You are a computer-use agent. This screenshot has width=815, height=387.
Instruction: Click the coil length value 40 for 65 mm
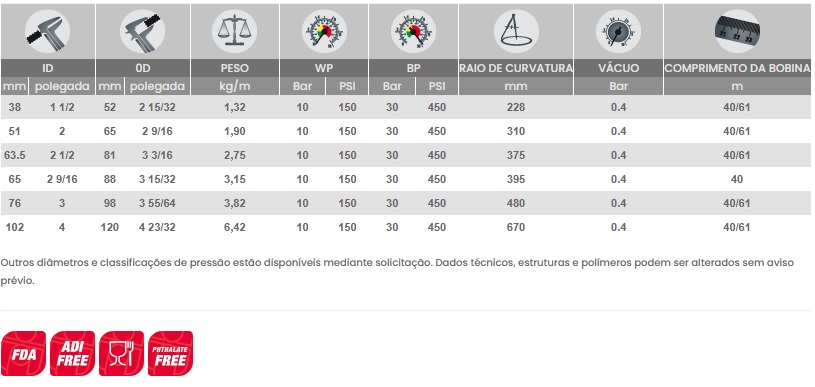(737, 179)
